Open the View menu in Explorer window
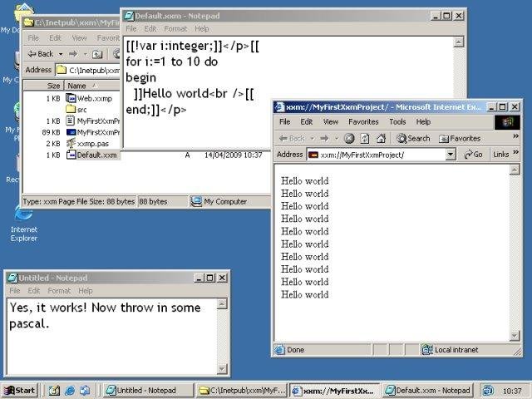532x399 pixels. (79, 37)
